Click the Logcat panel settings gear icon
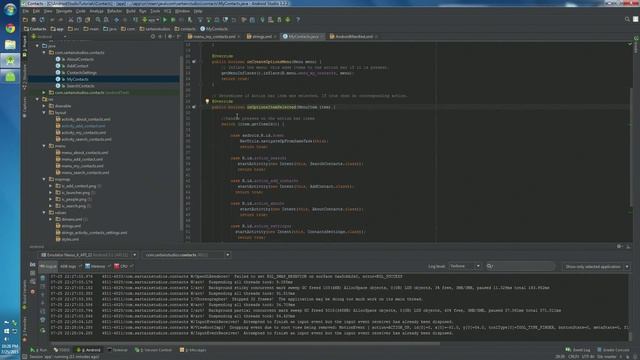This screenshot has height=360, width=640. point(620,246)
